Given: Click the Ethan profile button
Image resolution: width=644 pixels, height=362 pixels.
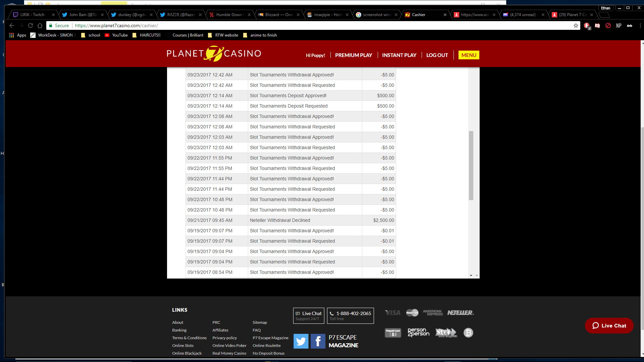Looking at the screenshot, I should click(605, 8).
